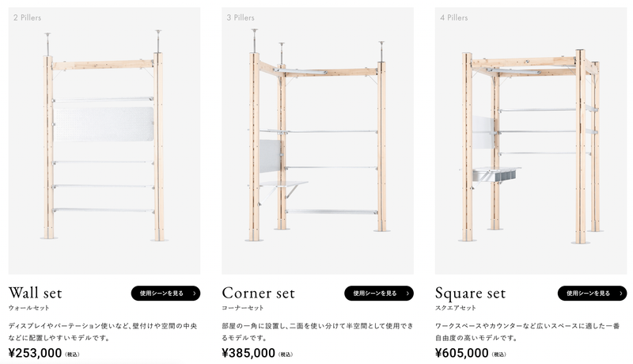Screen dimensions: 633x364
Task: Select the Square set title
Action: 470,294
